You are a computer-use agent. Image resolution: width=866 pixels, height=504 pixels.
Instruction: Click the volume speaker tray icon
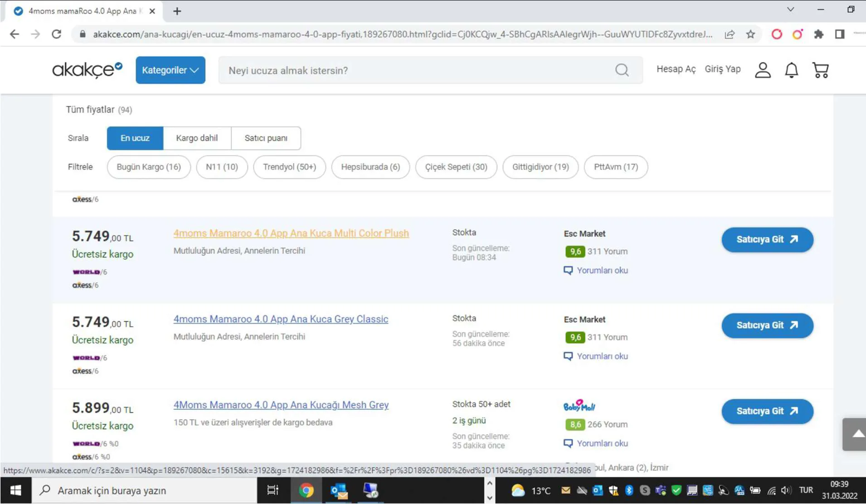[x=786, y=490]
